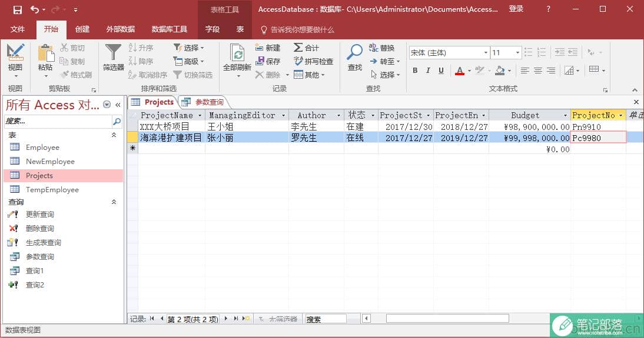The image size is (644, 338).
Task: Copy selection with 复制
Action: coord(72,61)
